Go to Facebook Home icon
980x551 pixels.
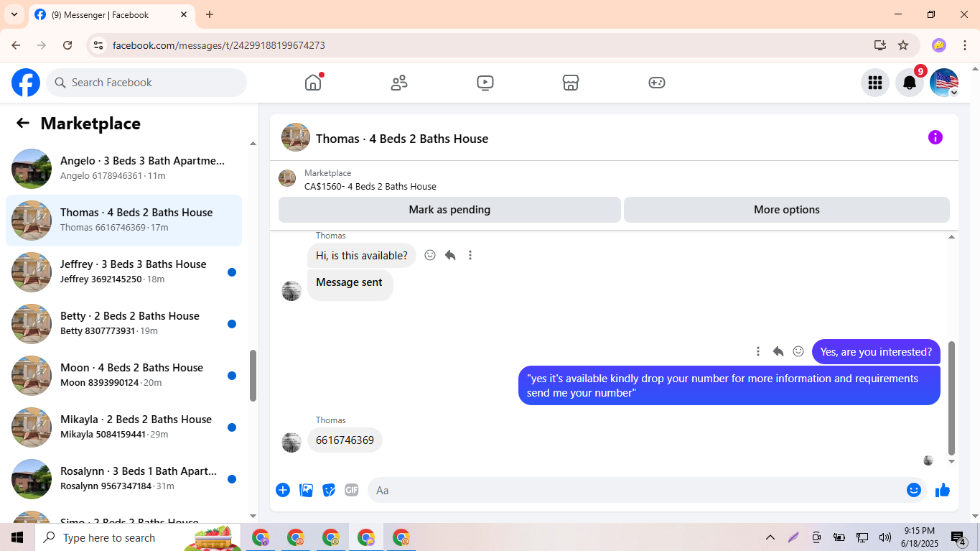(x=313, y=83)
